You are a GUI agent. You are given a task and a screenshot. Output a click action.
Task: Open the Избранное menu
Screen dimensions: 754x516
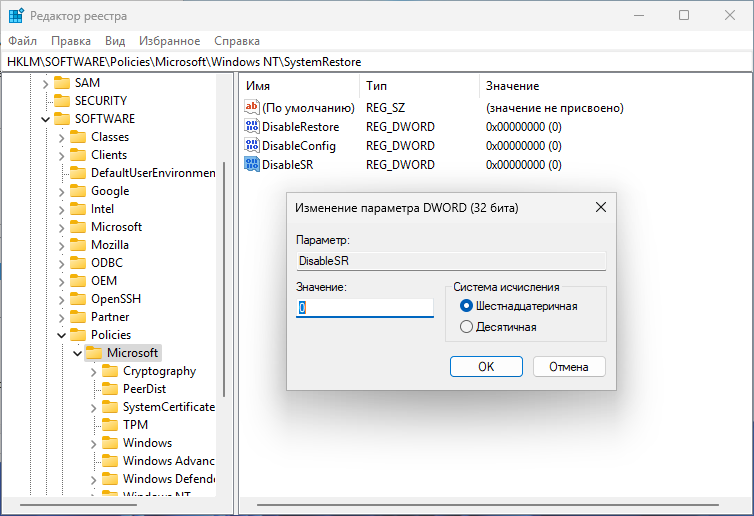169,41
